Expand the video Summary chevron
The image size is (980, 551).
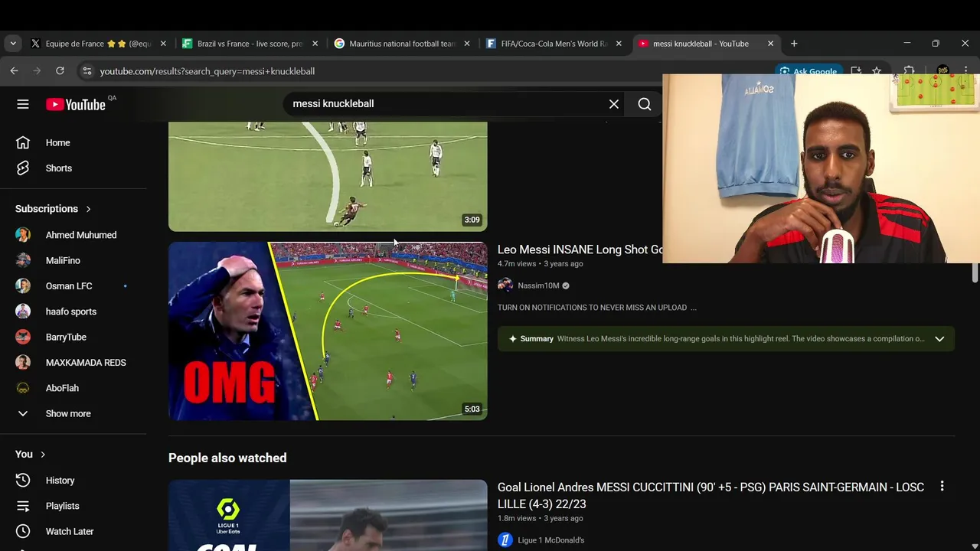pos(939,339)
